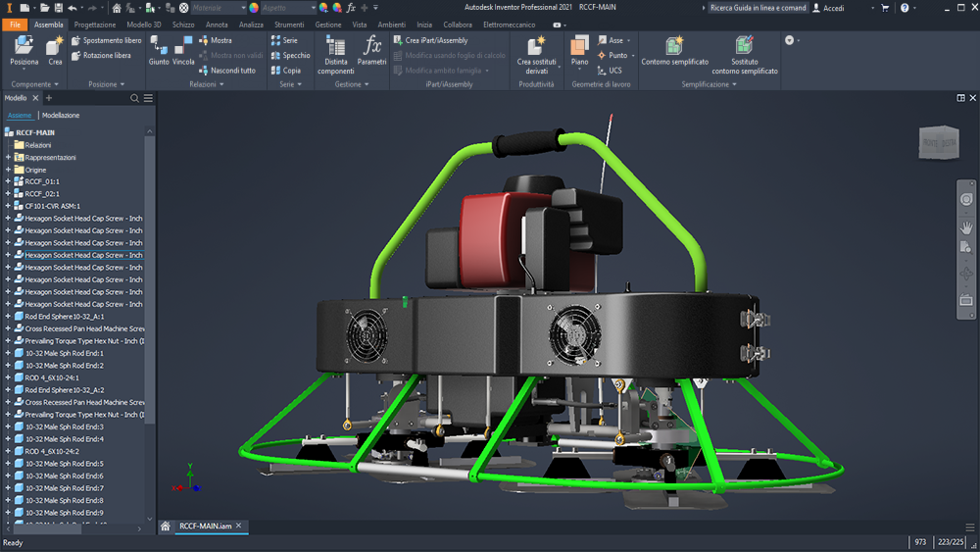The width and height of the screenshot is (980, 552).
Task: Expand the Origine folder node
Action: (9, 170)
